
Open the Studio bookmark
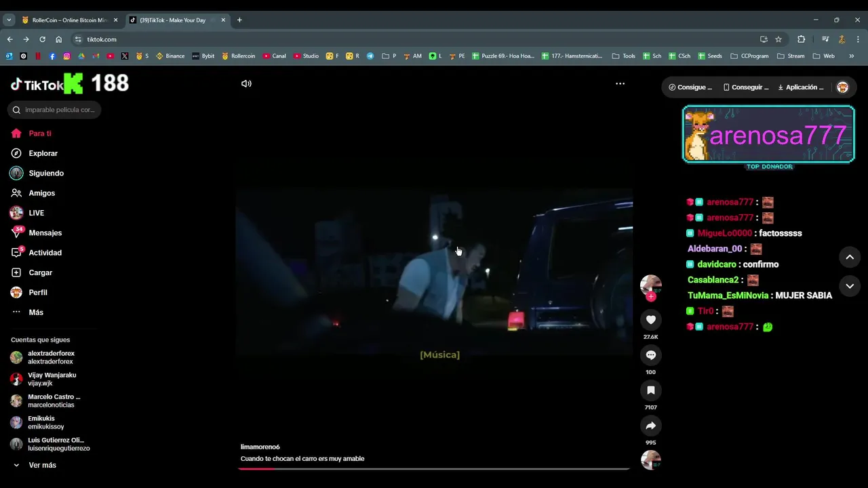click(306, 56)
